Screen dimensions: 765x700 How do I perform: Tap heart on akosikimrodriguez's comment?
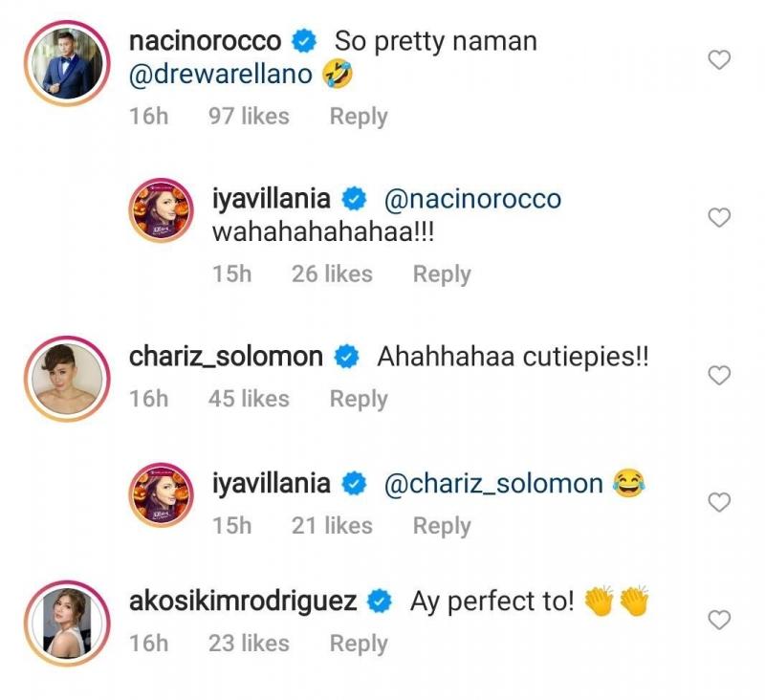point(718,622)
